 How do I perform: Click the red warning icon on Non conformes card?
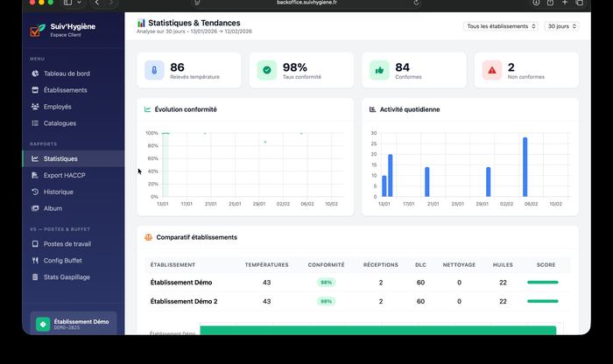pyautogui.click(x=492, y=70)
